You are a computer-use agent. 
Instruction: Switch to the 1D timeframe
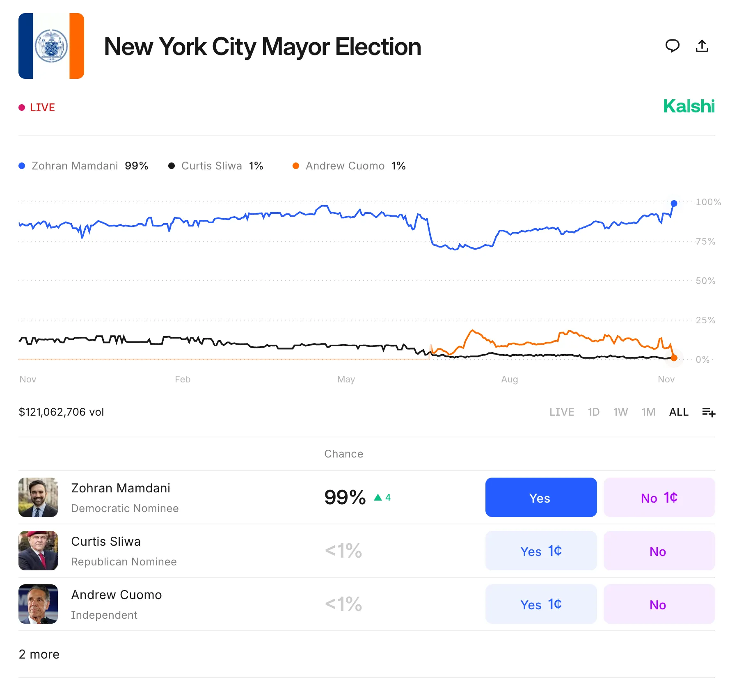tap(593, 412)
